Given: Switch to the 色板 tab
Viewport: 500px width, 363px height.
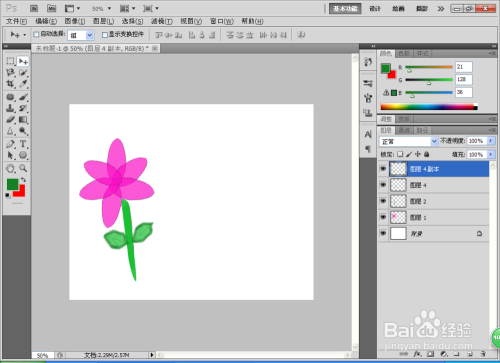Looking at the screenshot, I should 404,54.
